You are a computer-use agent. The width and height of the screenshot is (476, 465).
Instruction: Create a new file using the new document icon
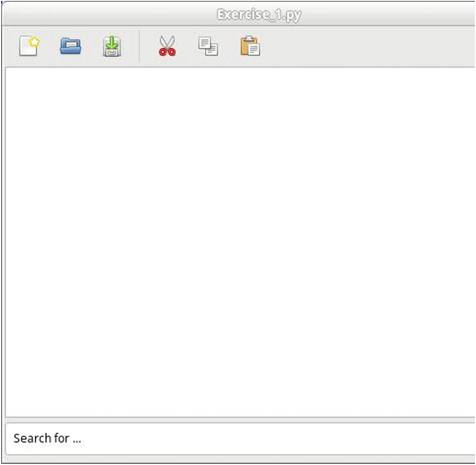click(x=30, y=46)
